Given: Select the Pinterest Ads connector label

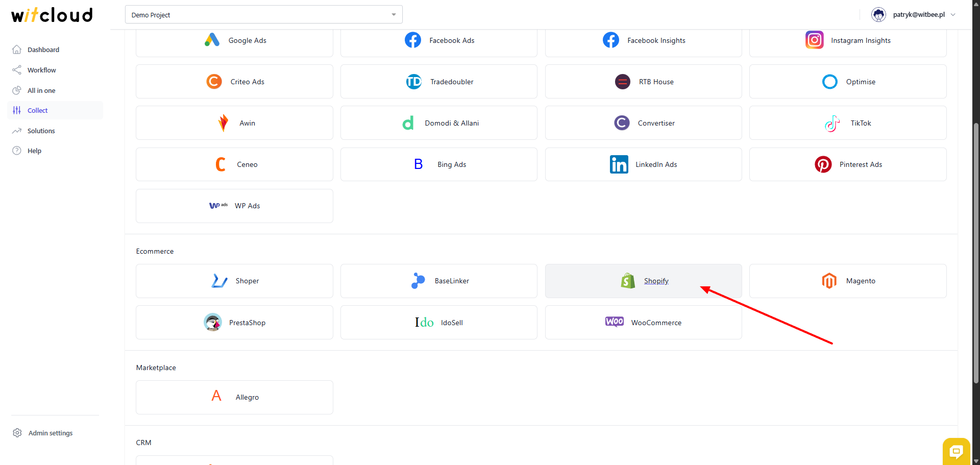Looking at the screenshot, I should pyautogui.click(x=861, y=164).
